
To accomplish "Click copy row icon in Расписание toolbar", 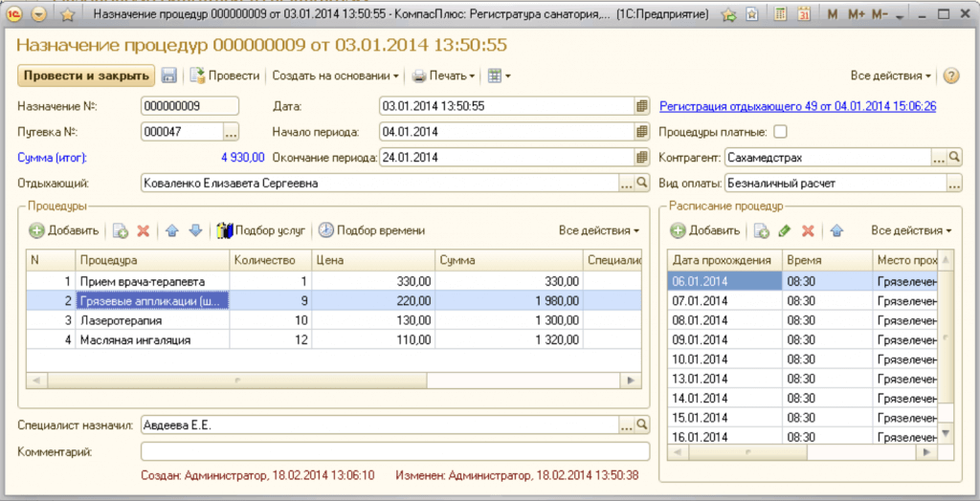I will click(x=761, y=230).
